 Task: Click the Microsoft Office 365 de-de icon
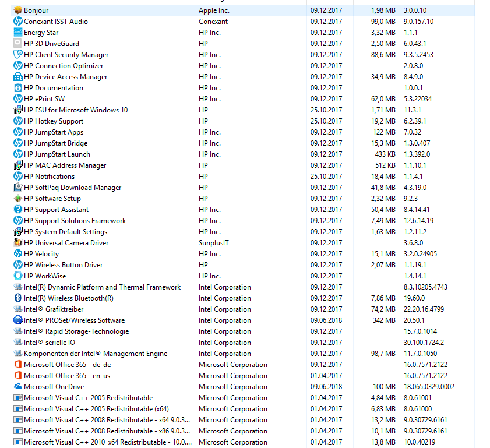tap(18, 364)
